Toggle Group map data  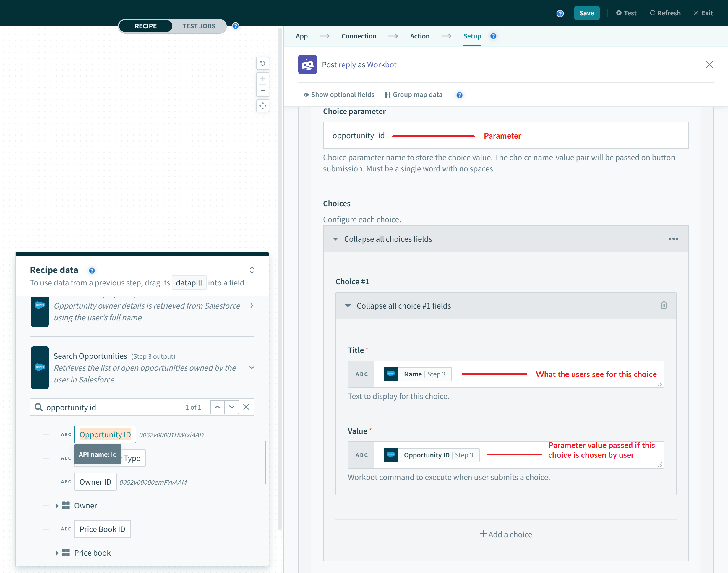point(414,95)
